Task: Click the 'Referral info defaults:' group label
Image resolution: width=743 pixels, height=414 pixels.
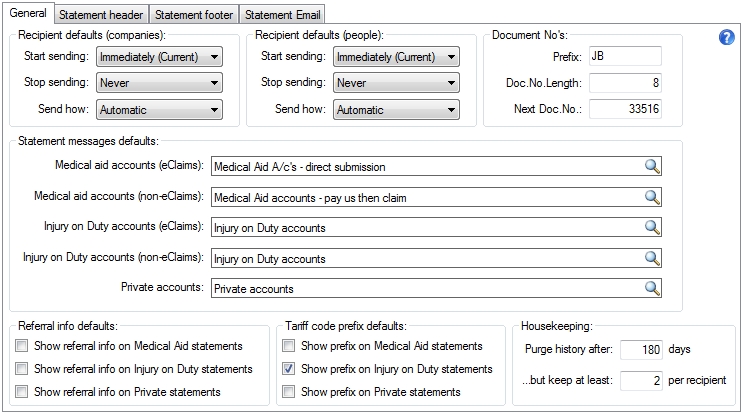Action: click(68, 326)
